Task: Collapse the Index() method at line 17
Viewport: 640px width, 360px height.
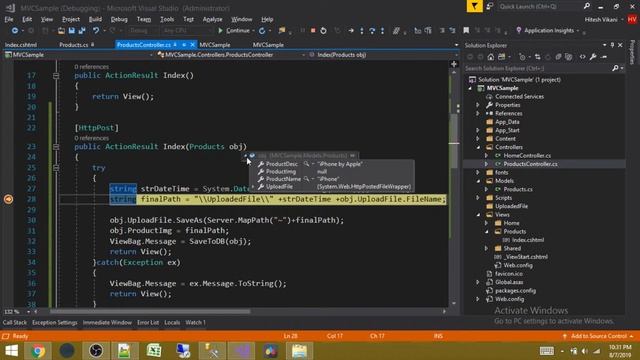Action: (x=56, y=76)
